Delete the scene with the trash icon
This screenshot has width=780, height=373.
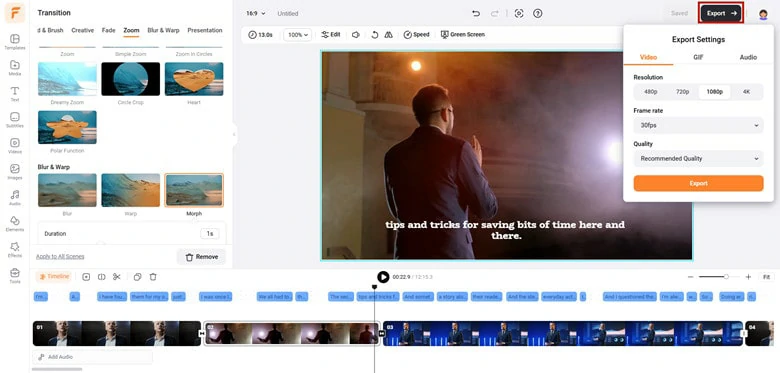pyautogui.click(x=153, y=277)
